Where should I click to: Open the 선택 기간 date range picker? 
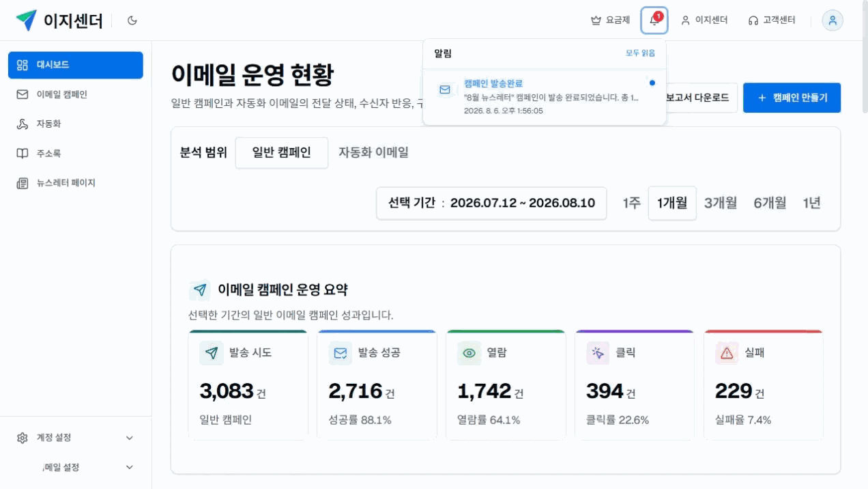pos(491,203)
